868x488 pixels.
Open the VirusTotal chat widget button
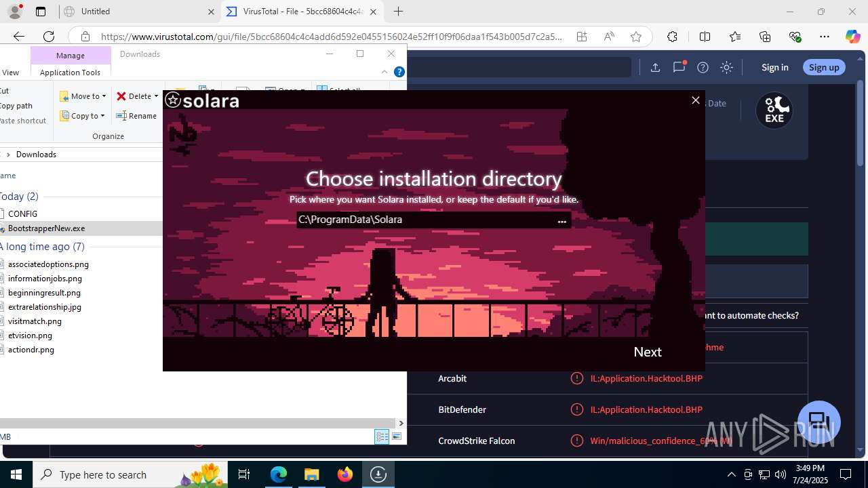pyautogui.click(x=818, y=422)
